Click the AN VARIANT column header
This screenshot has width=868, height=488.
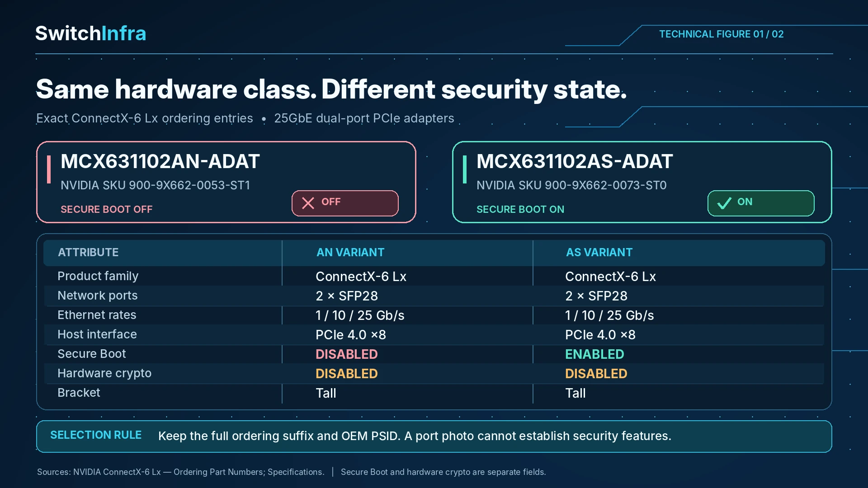coord(350,252)
